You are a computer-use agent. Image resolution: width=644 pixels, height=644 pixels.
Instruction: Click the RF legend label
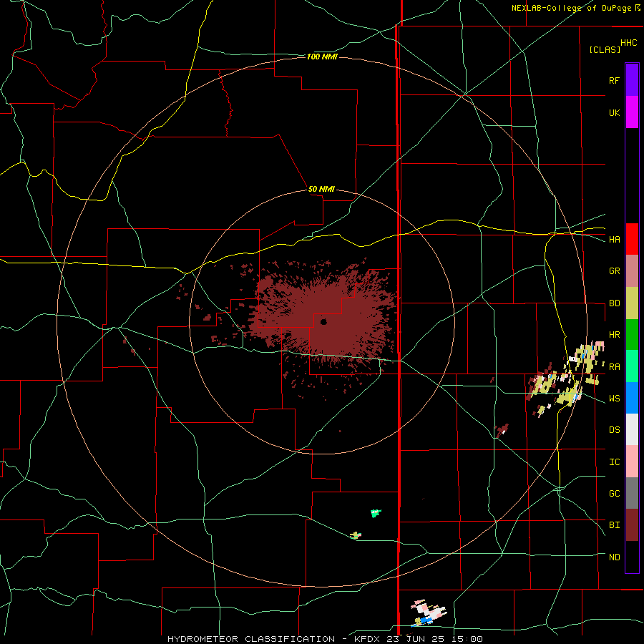tap(614, 80)
